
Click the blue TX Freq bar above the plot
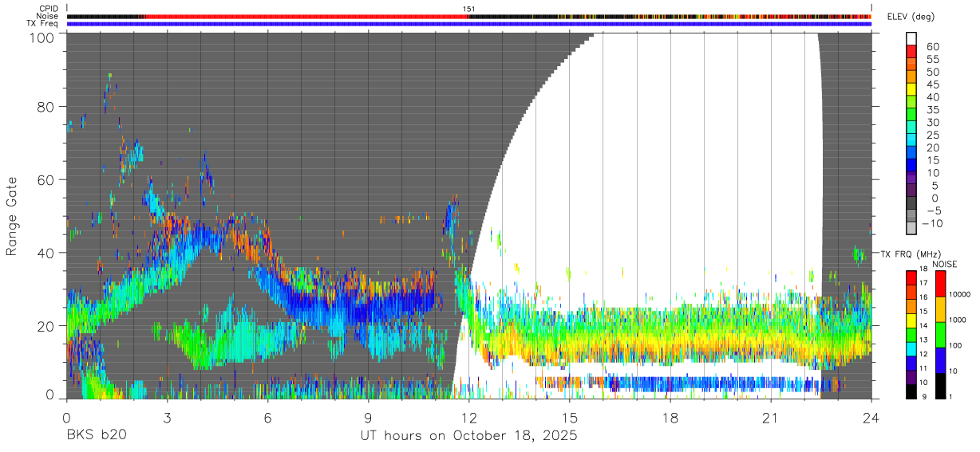(x=468, y=24)
